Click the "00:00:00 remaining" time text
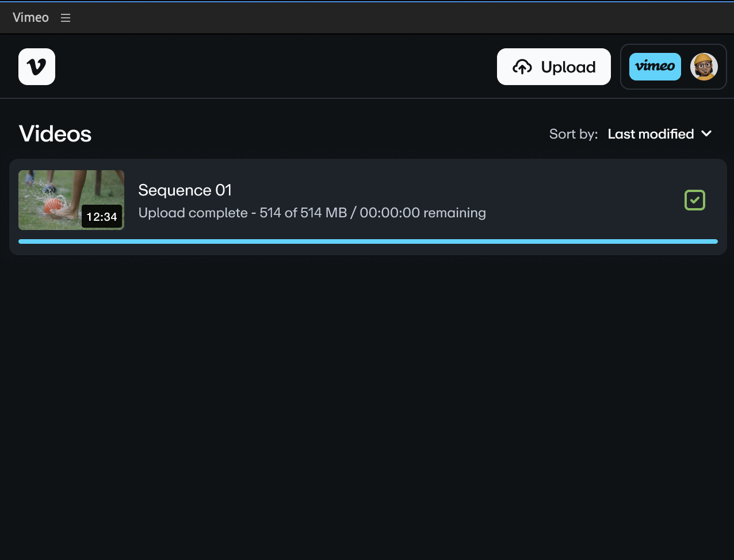 point(423,213)
